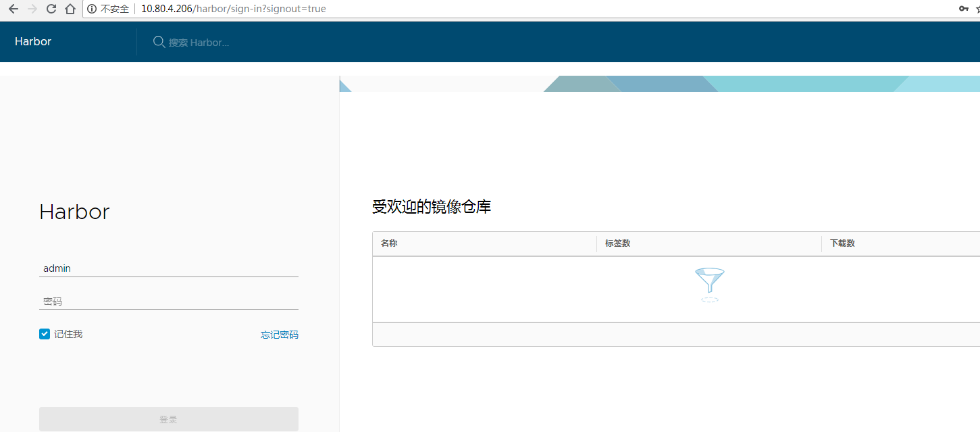Click the browser forward arrow

click(32, 9)
